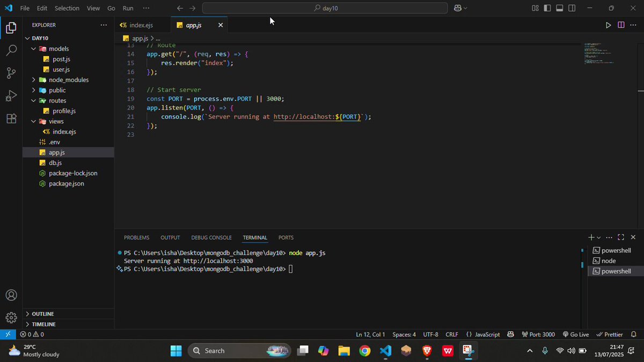Open the Search view in activity bar
The height and width of the screenshot is (362, 644).
click(11, 50)
